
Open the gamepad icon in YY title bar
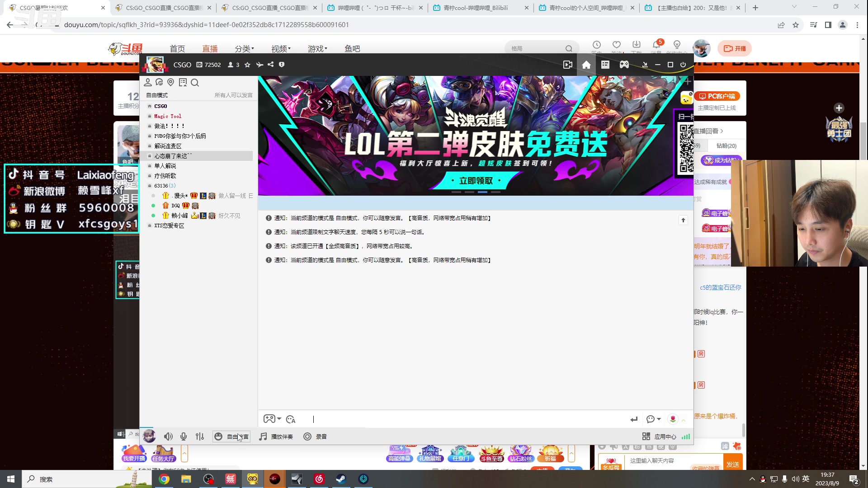624,65
